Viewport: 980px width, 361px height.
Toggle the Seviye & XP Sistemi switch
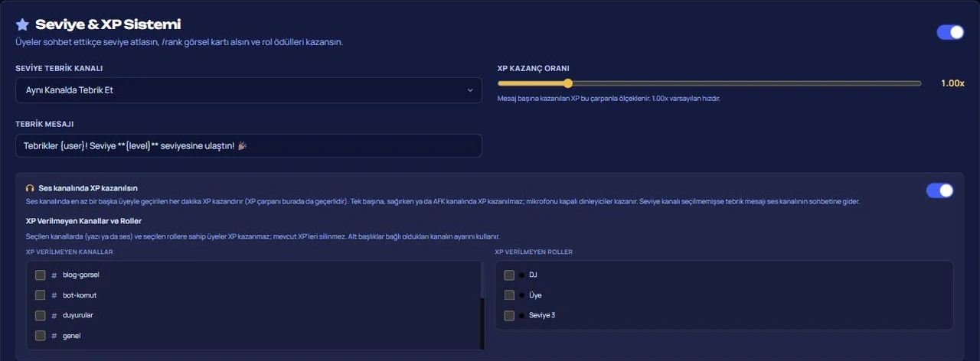950,32
